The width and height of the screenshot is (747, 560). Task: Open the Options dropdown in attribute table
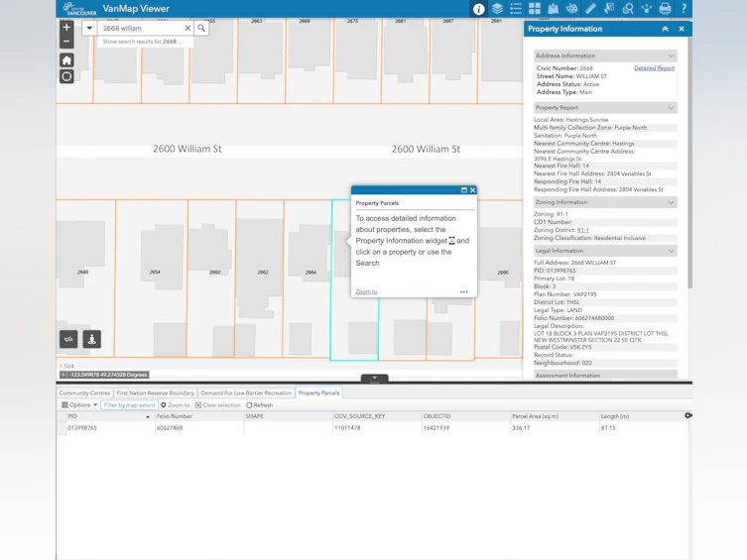(79, 405)
